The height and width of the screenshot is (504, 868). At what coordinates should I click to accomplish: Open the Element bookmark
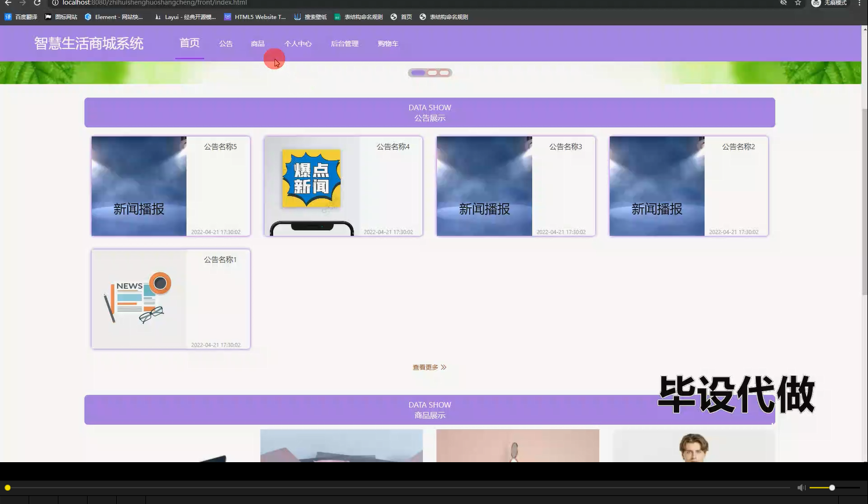click(x=114, y=17)
